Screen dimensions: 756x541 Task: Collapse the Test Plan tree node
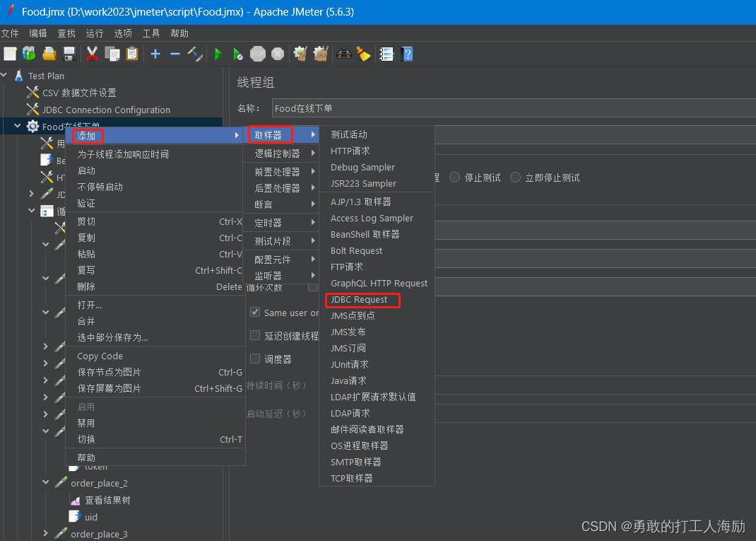[4, 75]
